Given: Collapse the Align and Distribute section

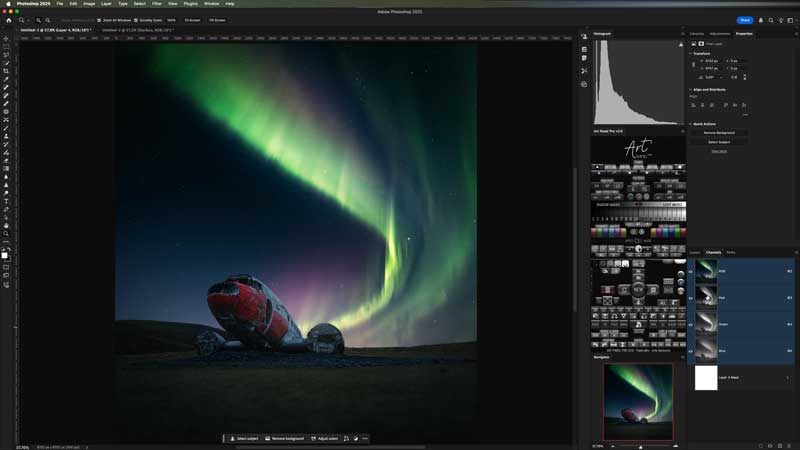Looking at the screenshot, I should [x=690, y=89].
